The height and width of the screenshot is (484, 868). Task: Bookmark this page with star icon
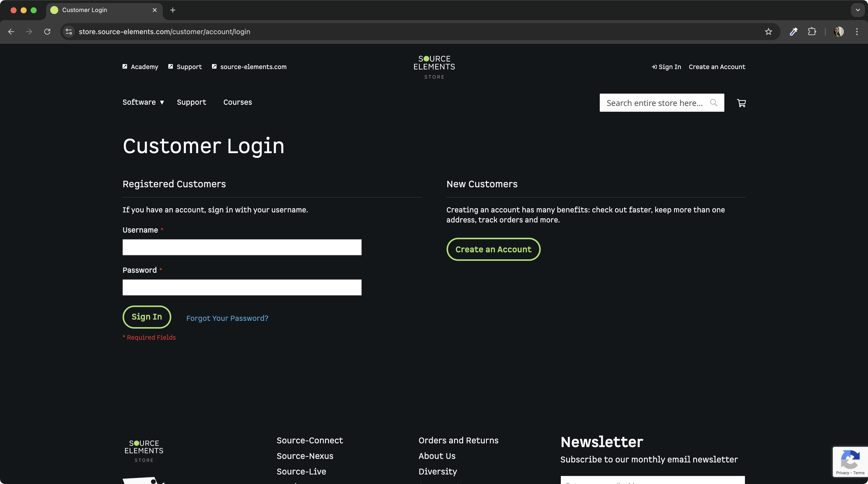[x=768, y=32]
